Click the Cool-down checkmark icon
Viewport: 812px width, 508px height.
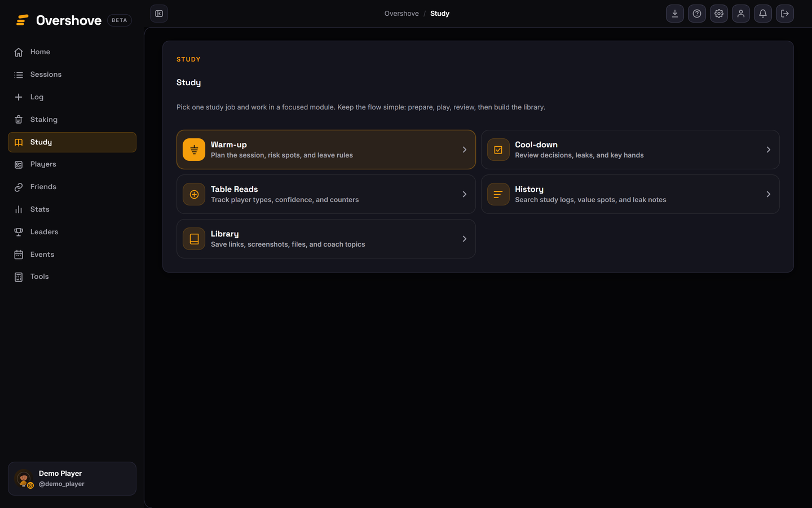tap(498, 150)
